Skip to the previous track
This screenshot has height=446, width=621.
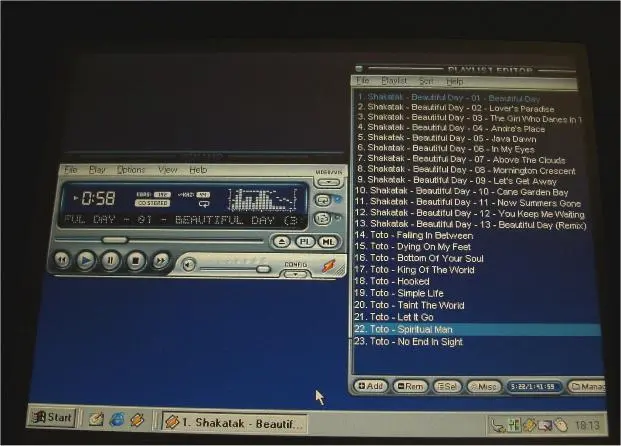62,261
